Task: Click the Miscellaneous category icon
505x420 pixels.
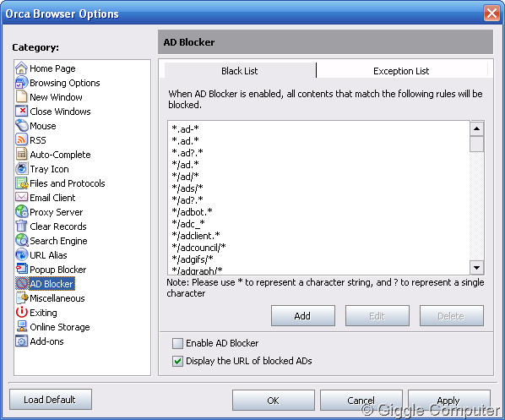Action: [x=21, y=297]
